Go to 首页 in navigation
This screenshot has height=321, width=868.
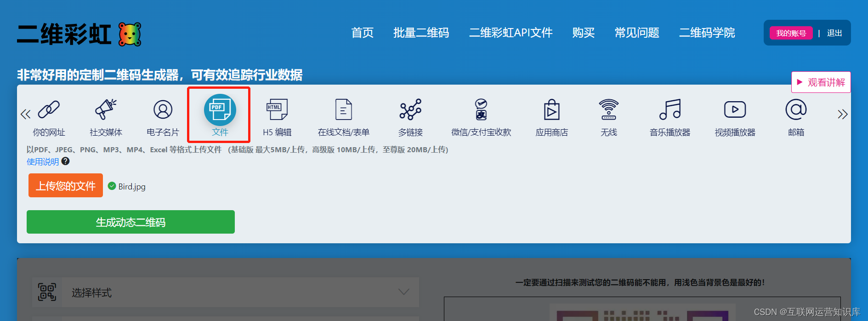click(362, 33)
